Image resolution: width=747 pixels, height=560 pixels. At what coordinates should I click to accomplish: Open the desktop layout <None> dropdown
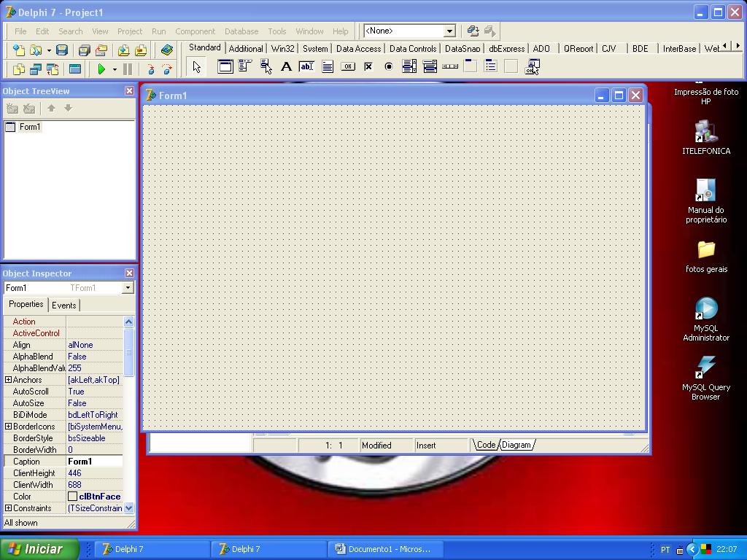(x=449, y=31)
